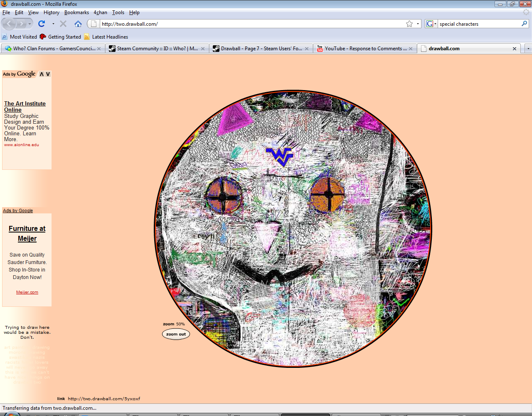Click the Latest Headlines RSS feed icon
532x416 pixels.
[x=87, y=37]
